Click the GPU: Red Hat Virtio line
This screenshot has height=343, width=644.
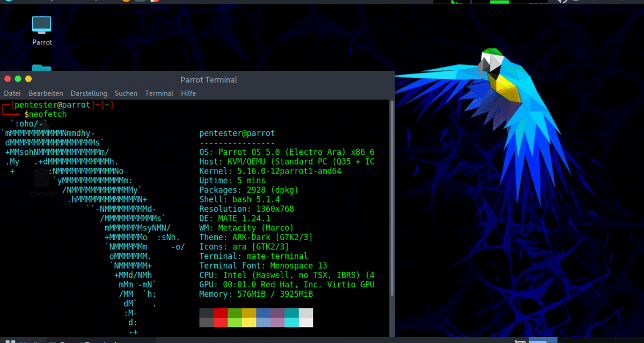(287, 285)
